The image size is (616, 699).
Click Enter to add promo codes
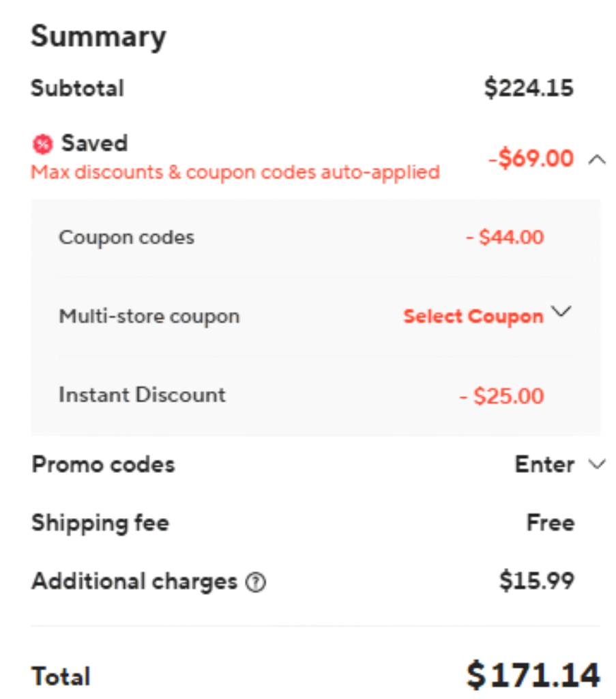coord(544,465)
